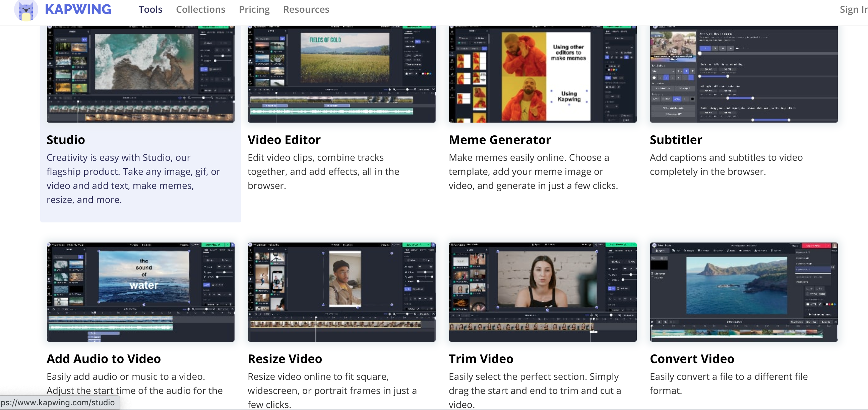Click the Sign In link

click(x=854, y=9)
